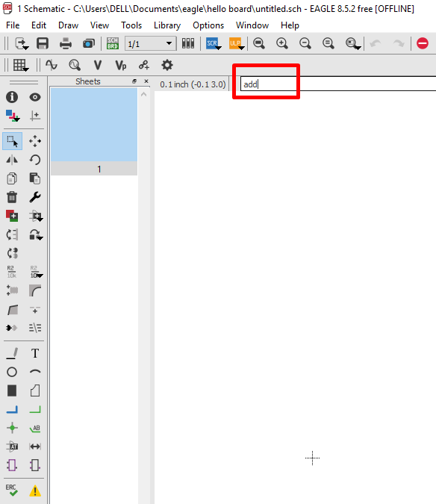The height and width of the screenshot is (504, 436).
Task: Select the Info tool icon
Action: 12,97
